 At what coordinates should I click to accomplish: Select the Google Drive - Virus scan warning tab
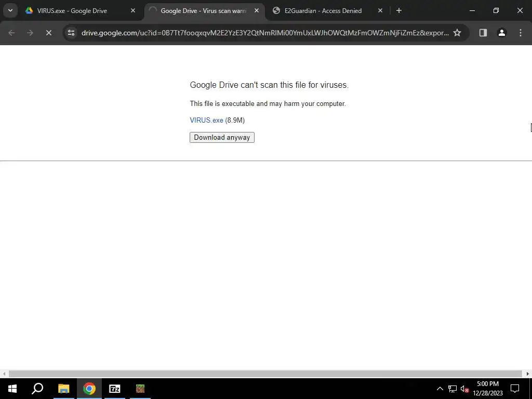[x=204, y=11]
